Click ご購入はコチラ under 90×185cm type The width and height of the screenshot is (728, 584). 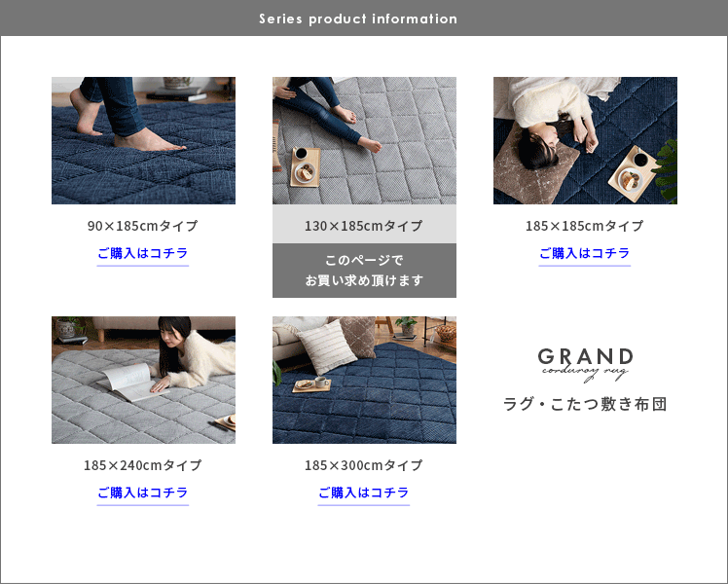pos(143,253)
